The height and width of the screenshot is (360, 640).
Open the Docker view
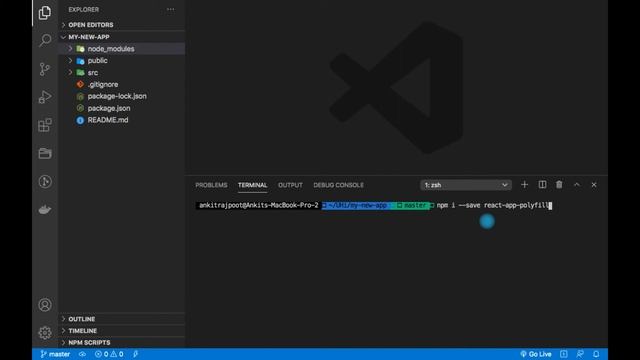[45, 209]
